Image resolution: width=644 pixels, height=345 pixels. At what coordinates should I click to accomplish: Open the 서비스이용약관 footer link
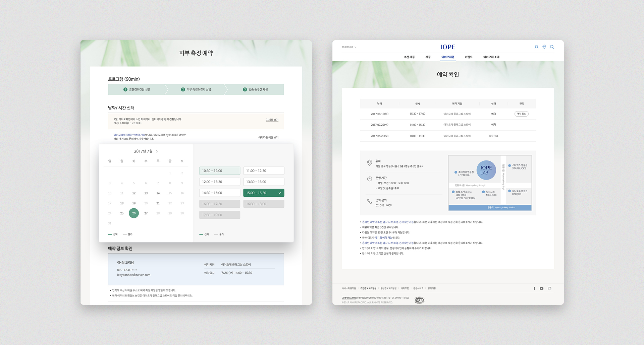[349, 288]
